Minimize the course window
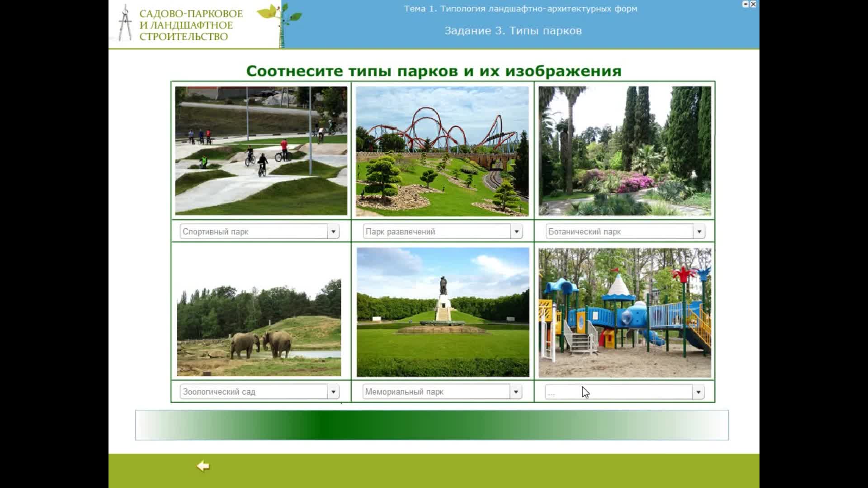The height and width of the screenshot is (488, 868). click(745, 4)
